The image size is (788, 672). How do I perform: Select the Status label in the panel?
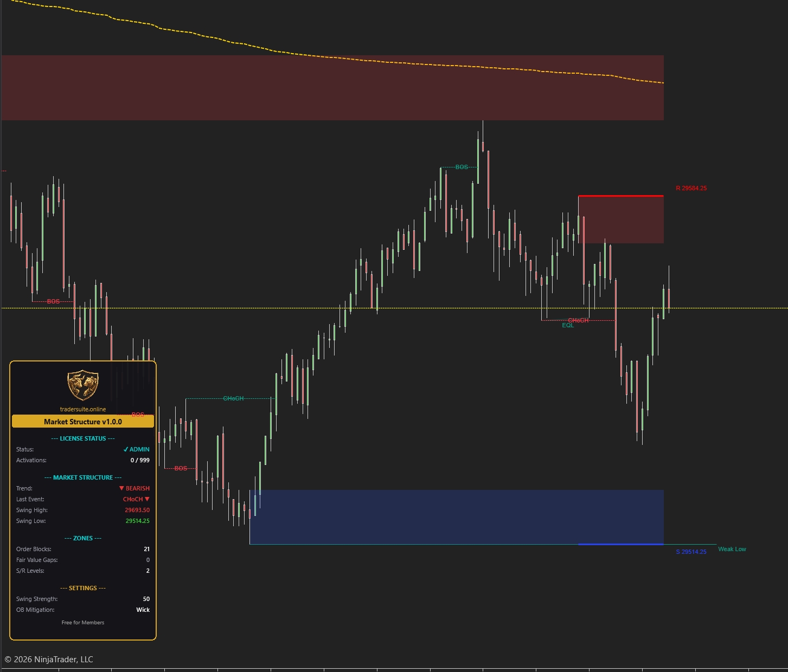(x=25, y=449)
